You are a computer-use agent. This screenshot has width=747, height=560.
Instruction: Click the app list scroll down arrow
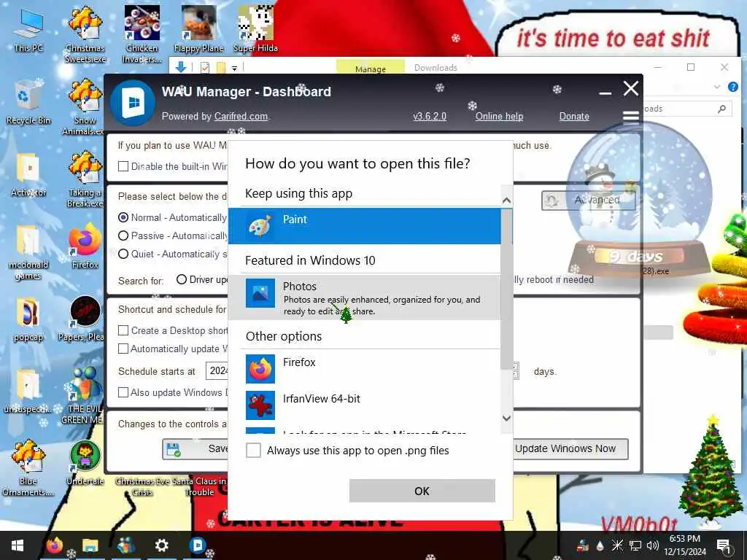point(506,418)
